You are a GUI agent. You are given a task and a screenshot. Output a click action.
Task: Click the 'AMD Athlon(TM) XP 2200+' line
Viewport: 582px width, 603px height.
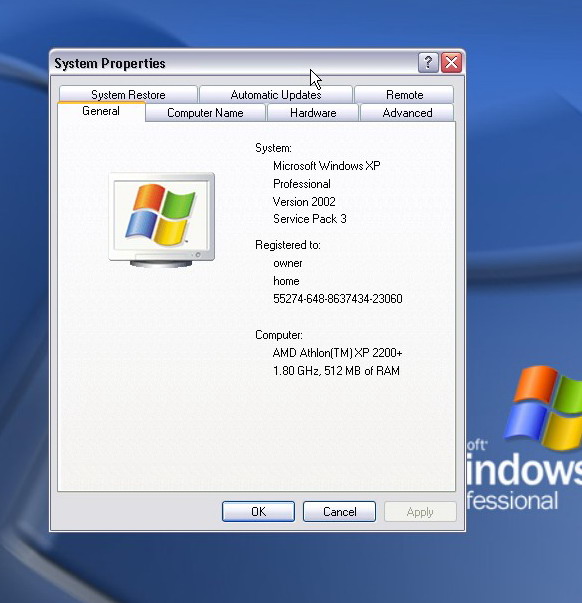point(337,353)
